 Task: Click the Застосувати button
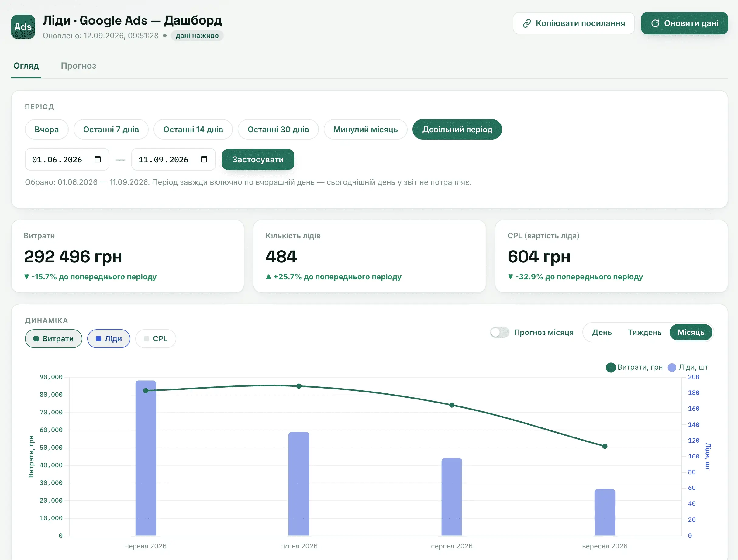click(x=258, y=160)
